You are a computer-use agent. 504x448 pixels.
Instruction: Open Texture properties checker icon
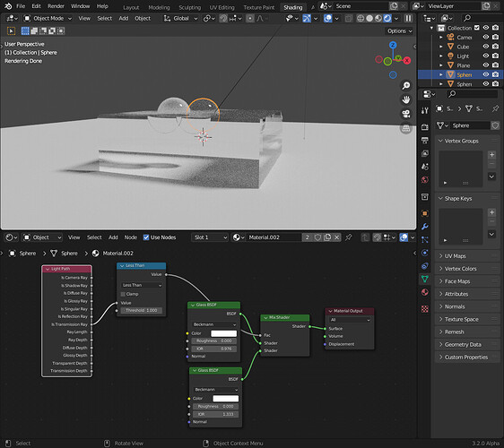(424, 309)
